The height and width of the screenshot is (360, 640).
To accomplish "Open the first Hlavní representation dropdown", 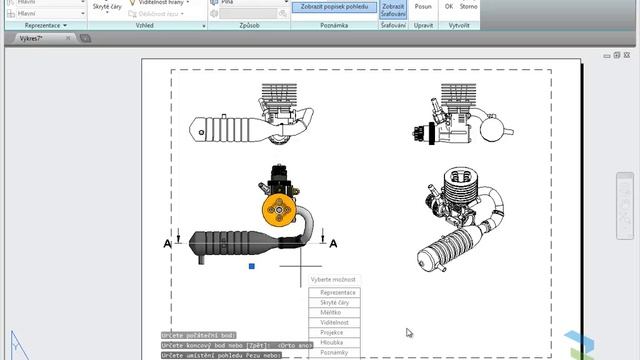I will click(x=83, y=2).
